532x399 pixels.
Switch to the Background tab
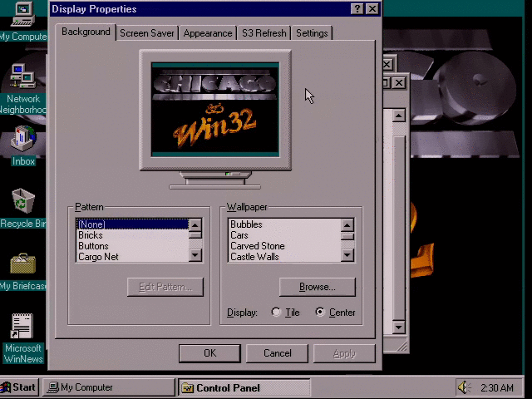86,32
